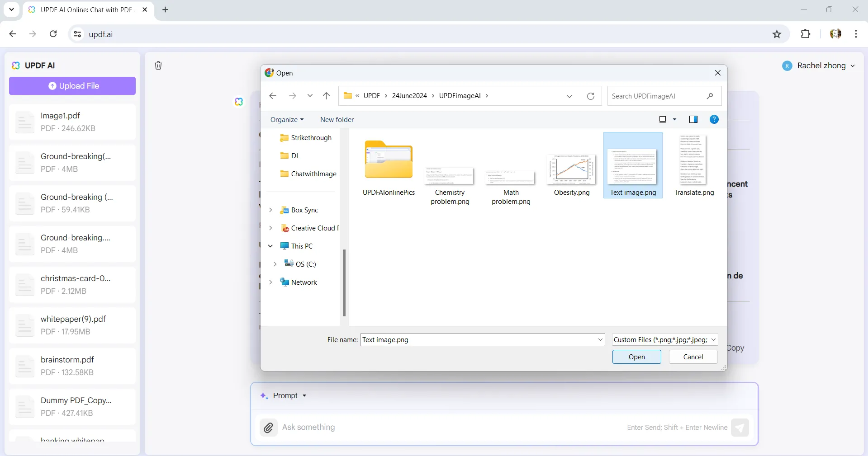Go back in the Open dialog
868x456 pixels.
(x=273, y=96)
